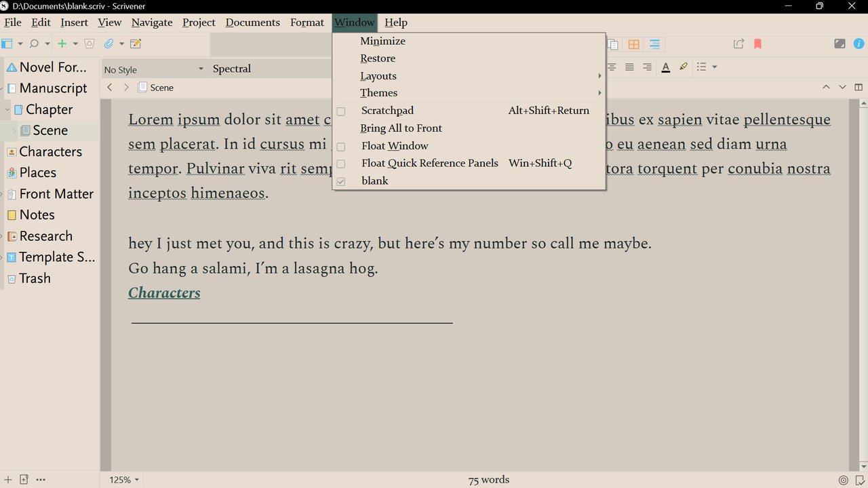Click the editor vertical scrollbar
This screenshot has width=868, height=488.
[863, 285]
